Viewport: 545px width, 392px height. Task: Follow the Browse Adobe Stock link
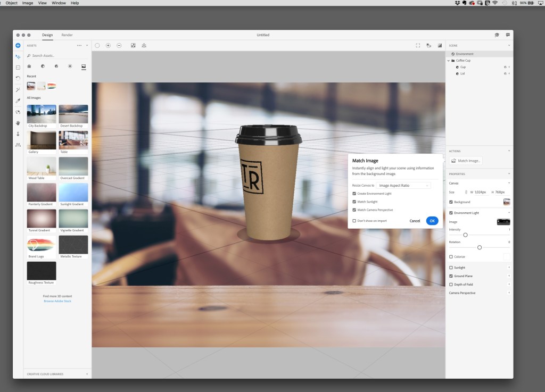[57, 301]
